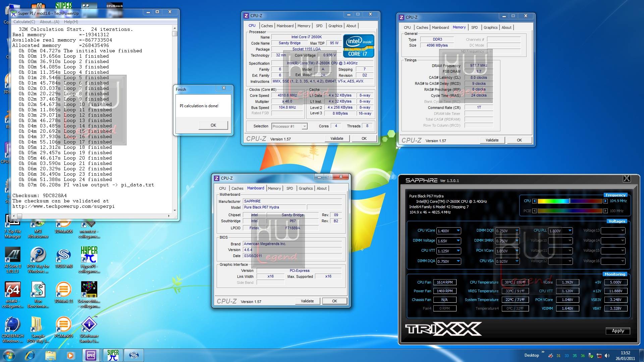
Task: Launch 3DMark11 desktop shortcut
Action: point(63,292)
